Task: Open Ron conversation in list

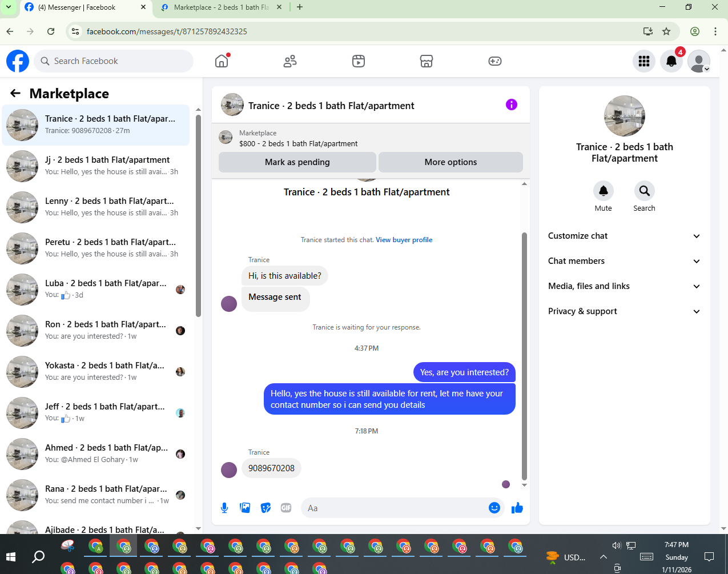Action: 96,331
